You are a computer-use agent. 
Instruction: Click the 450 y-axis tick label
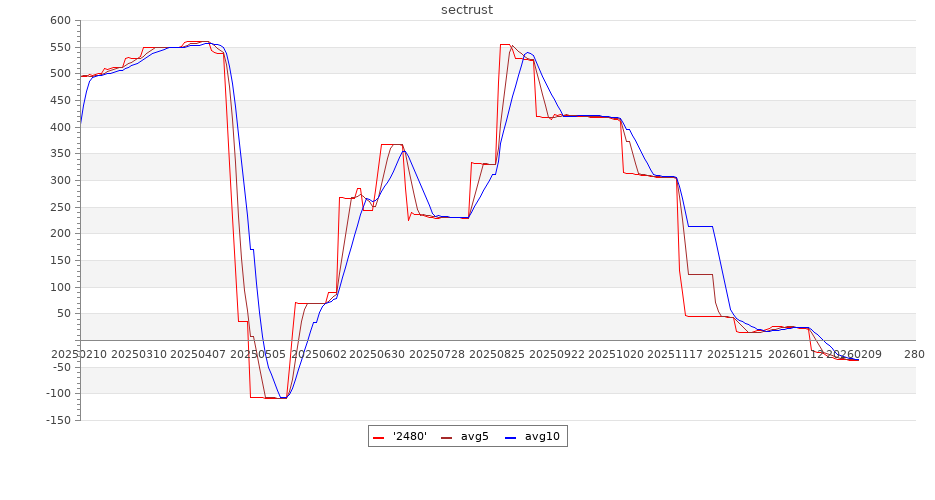coord(60,101)
